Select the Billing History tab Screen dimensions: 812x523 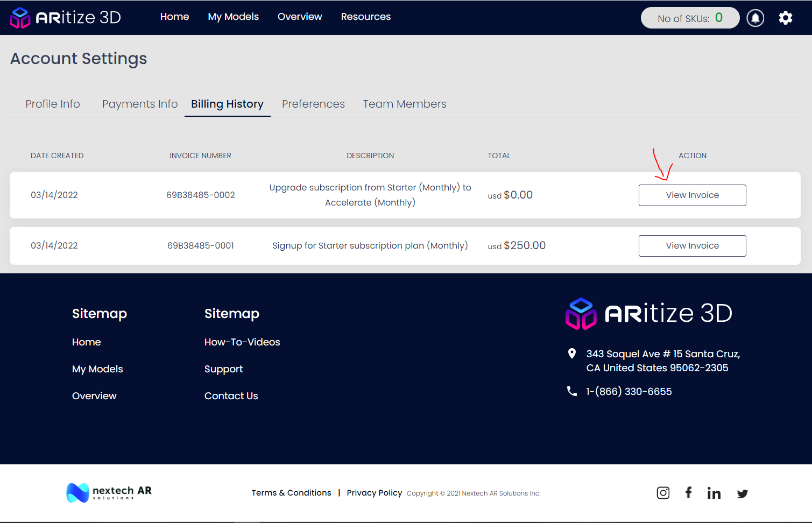click(x=227, y=104)
